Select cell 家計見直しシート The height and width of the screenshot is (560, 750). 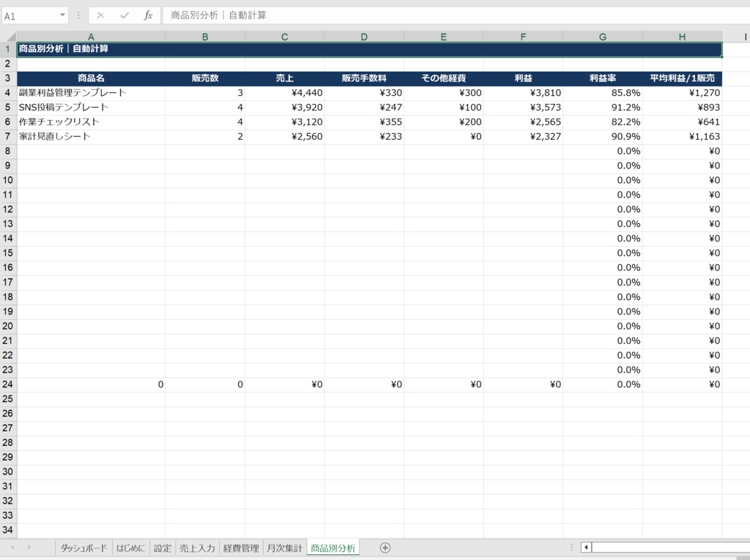pos(91,137)
